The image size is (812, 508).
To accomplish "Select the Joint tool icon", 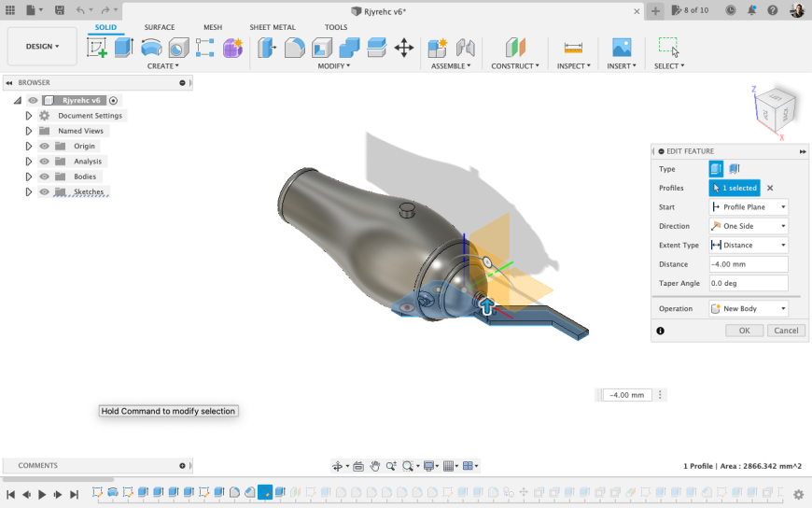I will coord(465,48).
